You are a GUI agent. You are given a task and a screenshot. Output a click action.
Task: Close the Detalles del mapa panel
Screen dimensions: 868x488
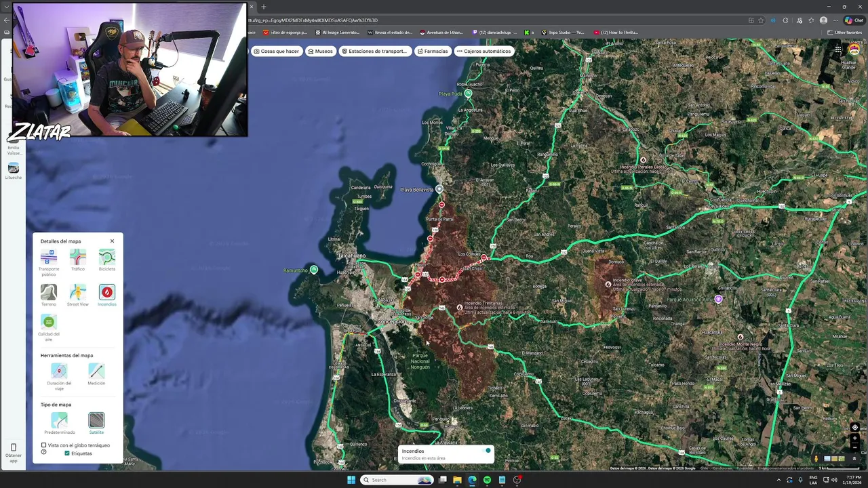tap(113, 241)
